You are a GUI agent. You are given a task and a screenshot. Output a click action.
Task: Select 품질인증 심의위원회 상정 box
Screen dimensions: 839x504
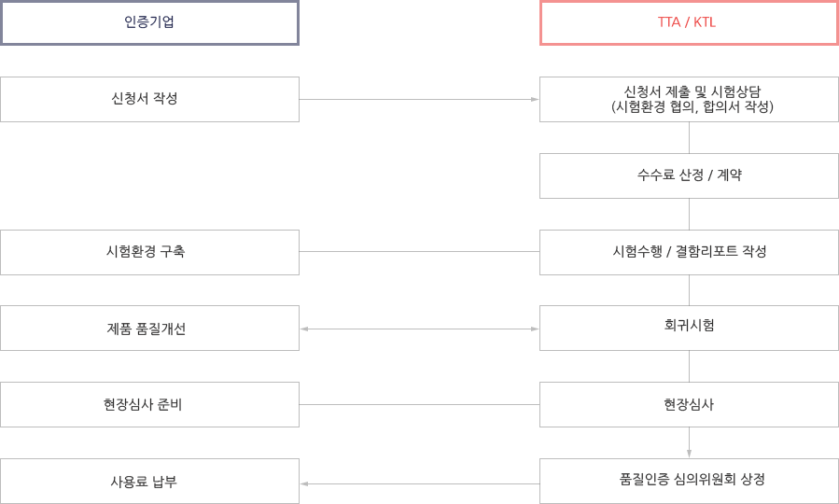tap(689, 481)
